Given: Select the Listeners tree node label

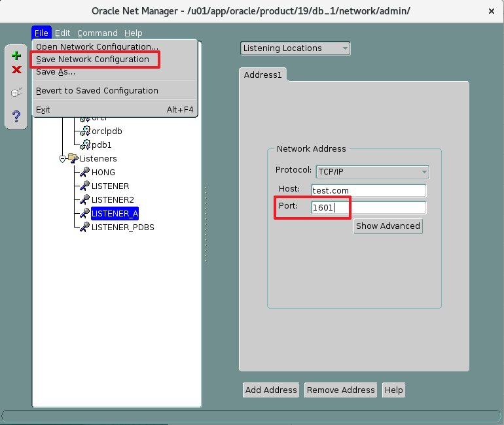Looking at the screenshot, I should point(98,159).
